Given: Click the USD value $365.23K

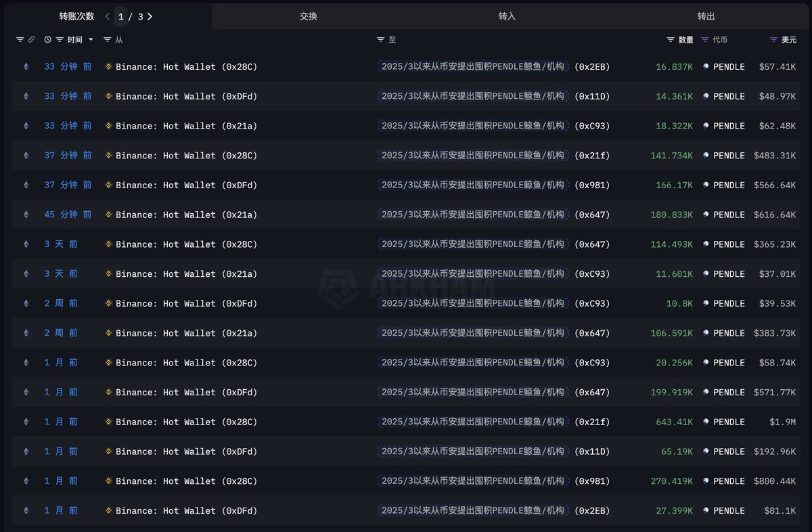Looking at the screenshot, I should (x=775, y=244).
